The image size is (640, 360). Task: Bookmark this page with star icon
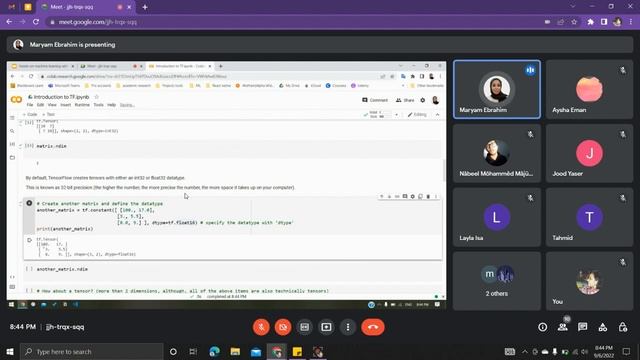click(x=574, y=22)
